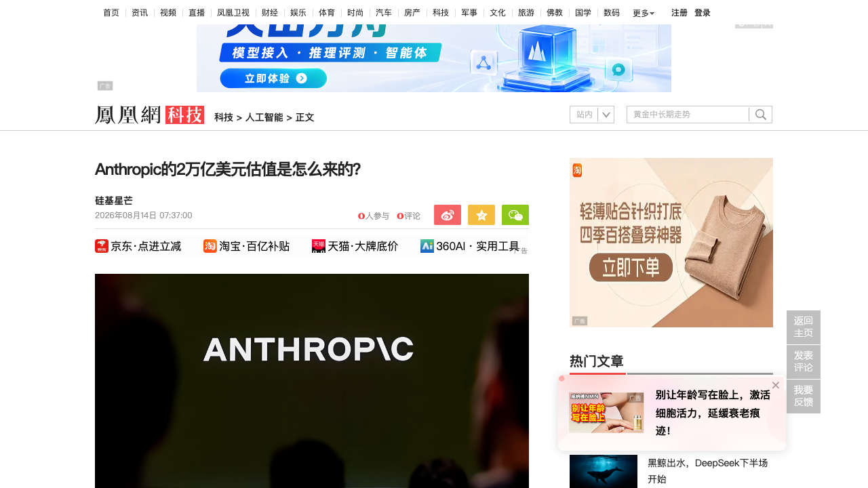Open 房产 in top navigation
This screenshot has width=868, height=488.
[x=412, y=13]
